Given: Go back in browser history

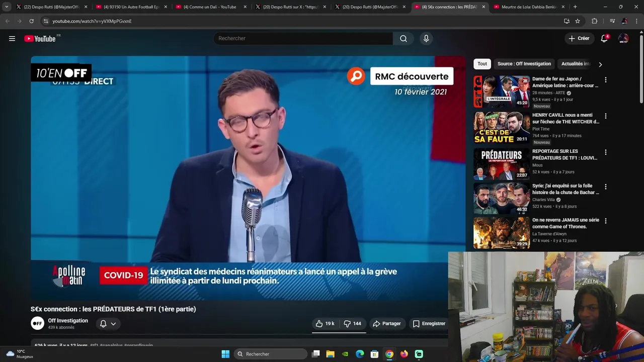Looking at the screenshot, I should (x=8, y=21).
